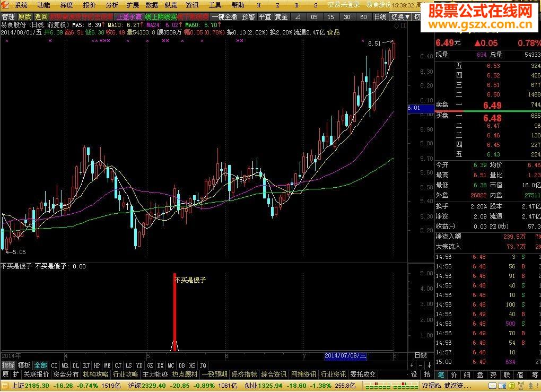This screenshot has height=392, width=541.
Task: Click the red-green market bars indicator in the status bar
Action: point(391,386)
